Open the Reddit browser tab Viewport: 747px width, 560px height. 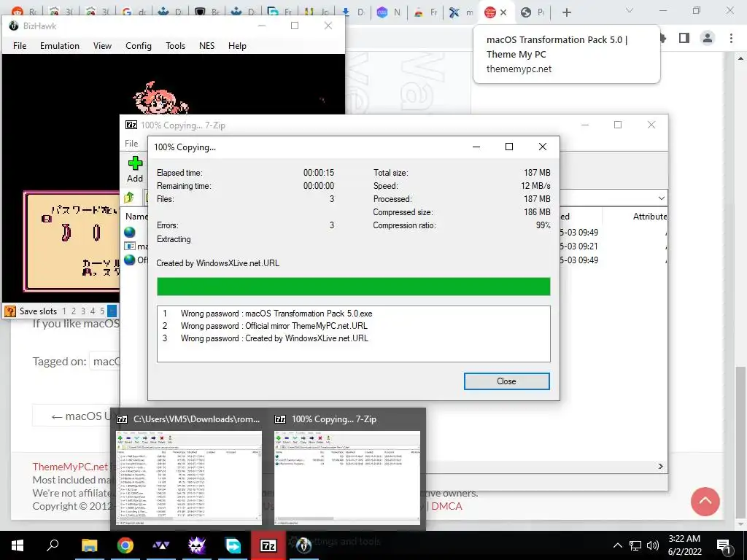[x=25, y=12]
